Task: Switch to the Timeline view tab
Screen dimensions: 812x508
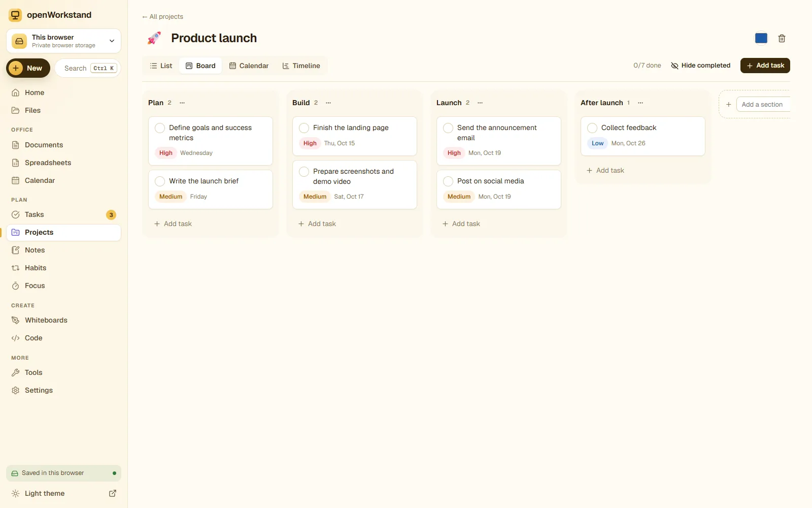Action: pyautogui.click(x=301, y=66)
